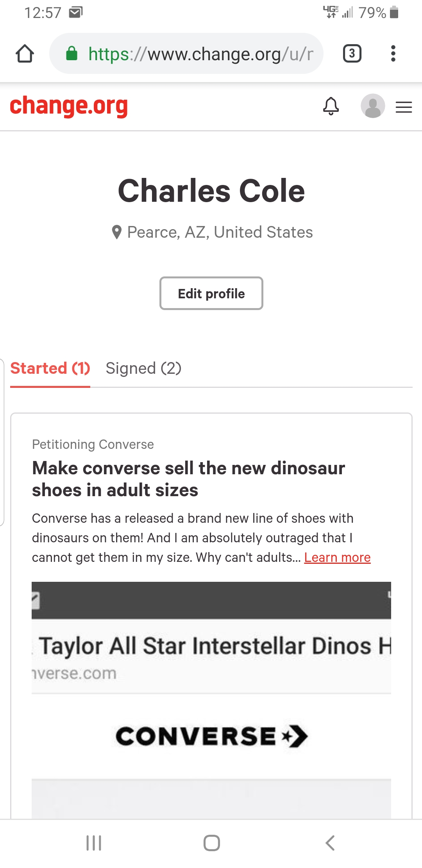Click the Edit profile button
This screenshot has height=868, width=422.
(211, 294)
